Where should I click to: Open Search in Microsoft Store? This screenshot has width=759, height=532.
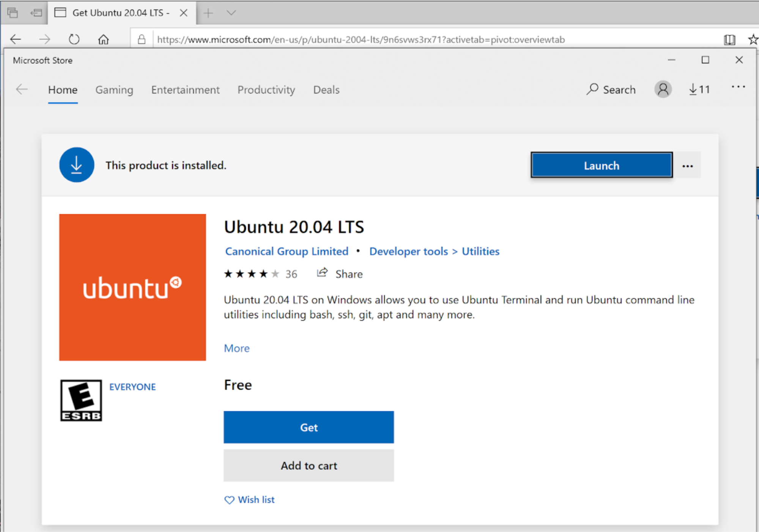(x=611, y=90)
